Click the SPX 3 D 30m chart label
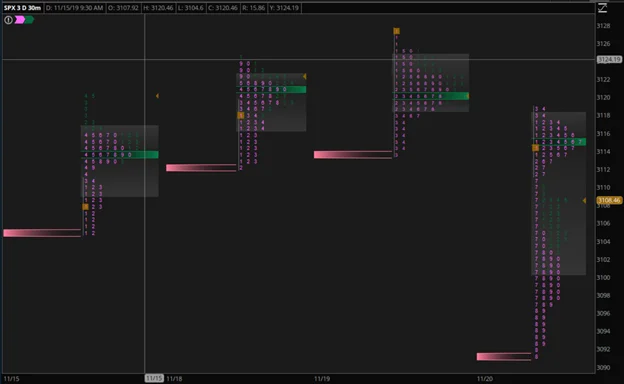 pos(22,8)
